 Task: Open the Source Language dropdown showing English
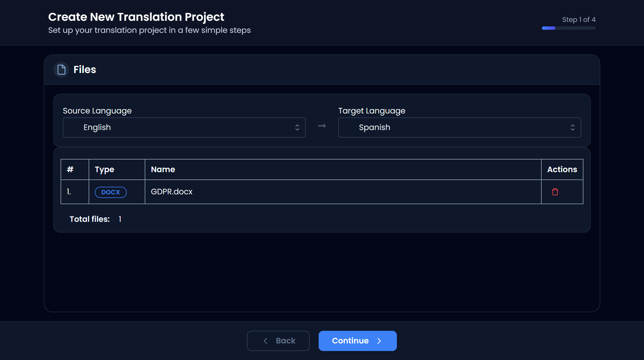tap(184, 127)
